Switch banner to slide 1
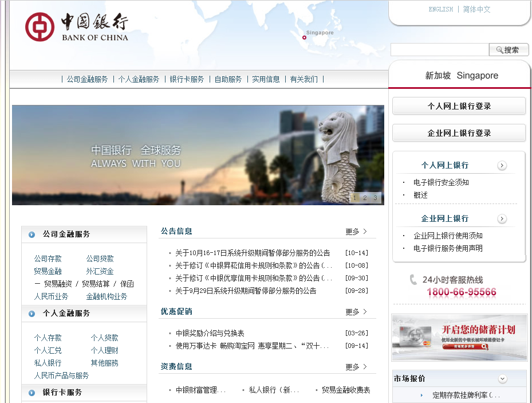 tap(354, 198)
